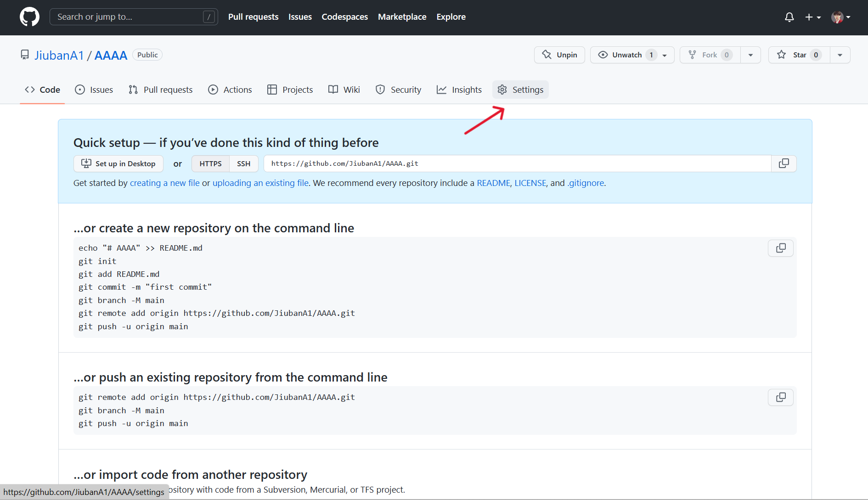This screenshot has height=500, width=868.
Task: Open the Insights tab
Action: pos(459,90)
